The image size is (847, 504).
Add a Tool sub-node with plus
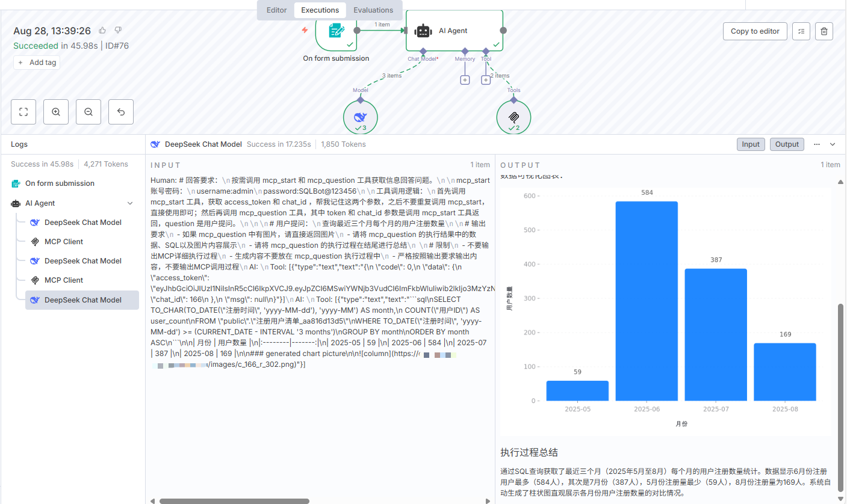click(486, 80)
